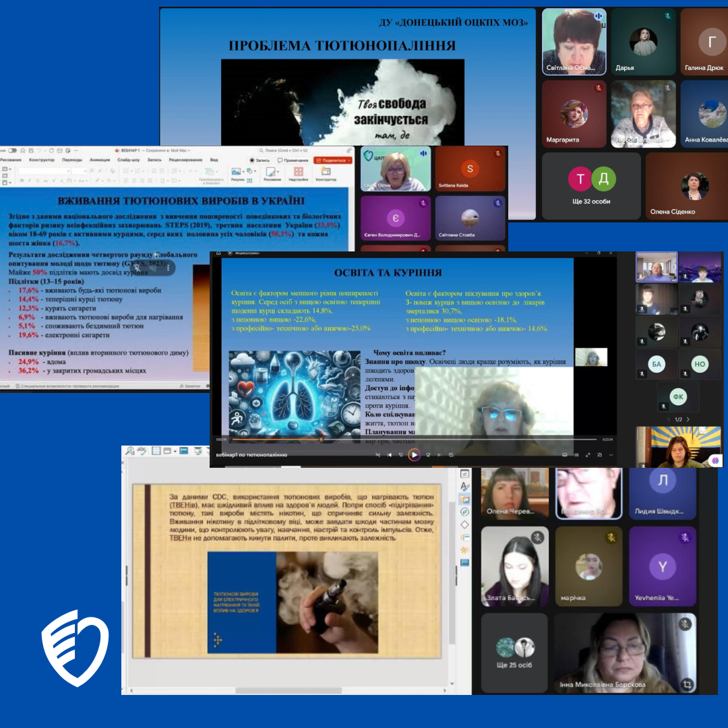Go to next page of participant thumbnails
Screen dimensions: 728x728
[x=687, y=419]
